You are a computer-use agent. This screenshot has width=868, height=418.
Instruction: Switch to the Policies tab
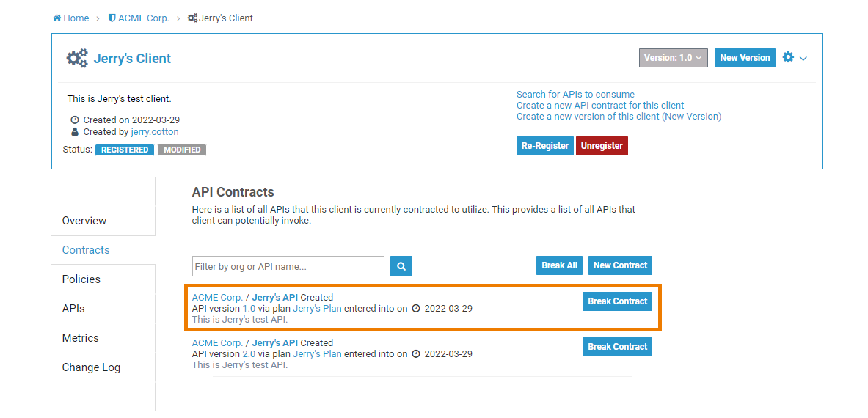click(x=81, y=279)
